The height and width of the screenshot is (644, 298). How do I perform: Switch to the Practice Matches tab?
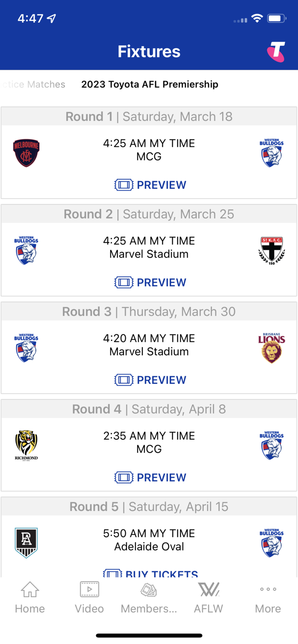[32, 85]
